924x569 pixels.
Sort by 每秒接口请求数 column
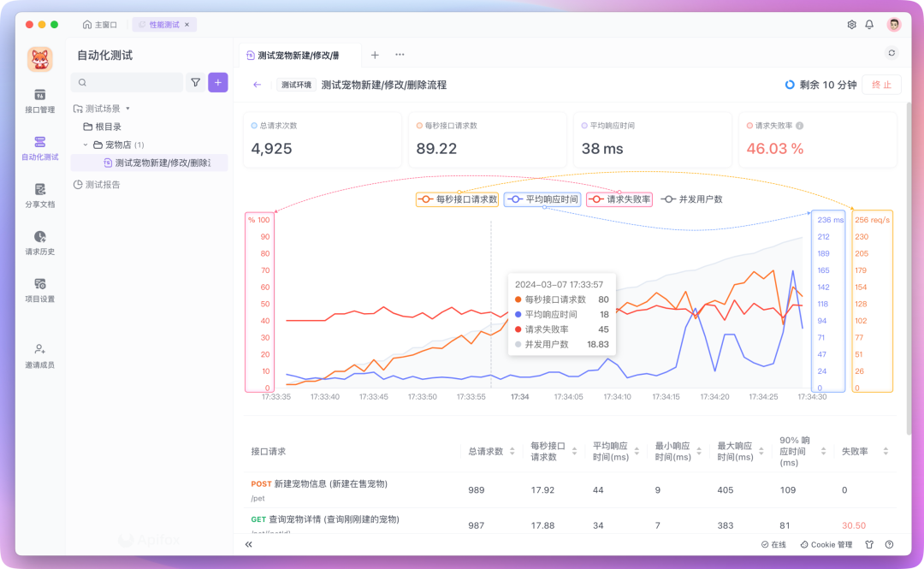click(x=575, y=451)
